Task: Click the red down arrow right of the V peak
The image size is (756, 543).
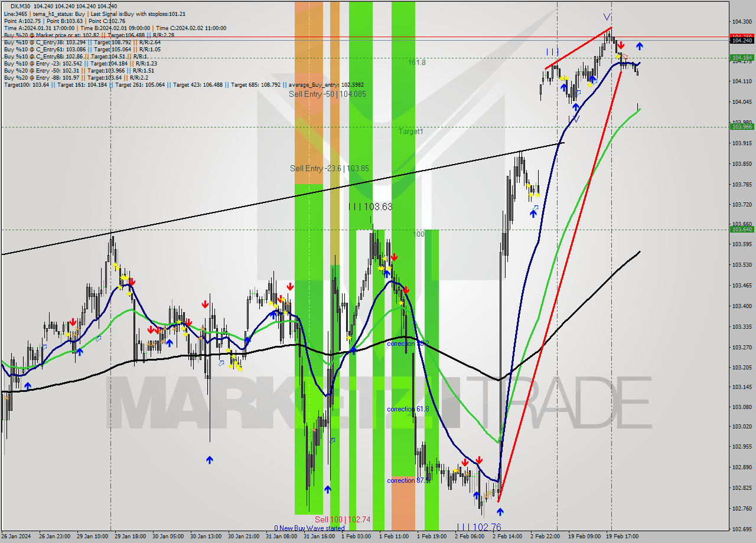Action: click(x=621, y=45)
